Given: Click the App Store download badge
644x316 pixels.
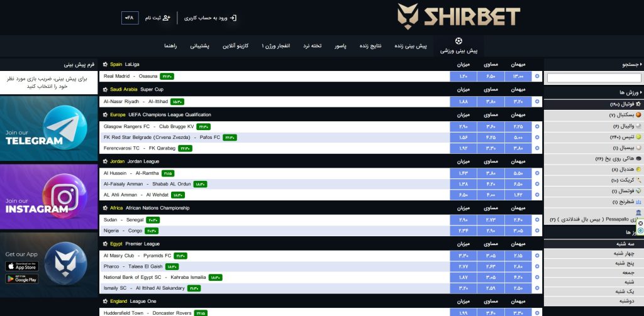Looking at the screenshot, I should [22, 266].
